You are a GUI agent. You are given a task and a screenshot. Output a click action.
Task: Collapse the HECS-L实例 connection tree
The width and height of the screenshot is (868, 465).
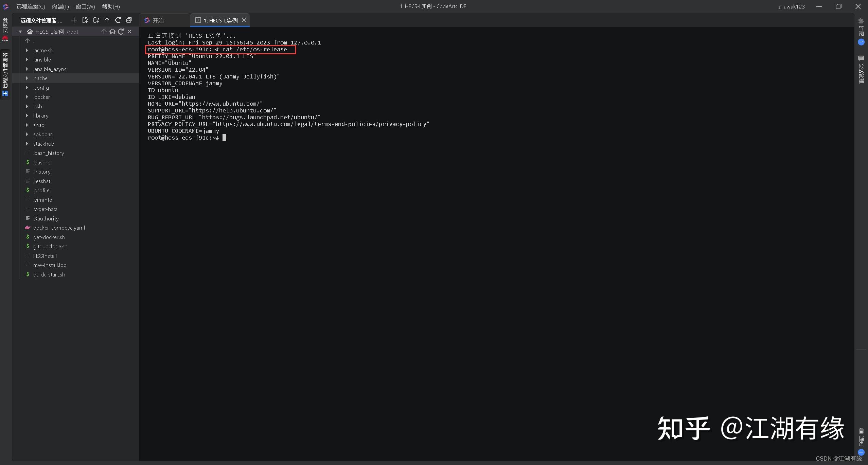point(20,31)
